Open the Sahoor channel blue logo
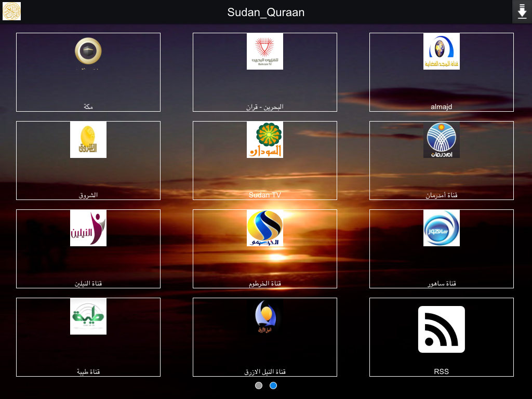 (x=442, y=228)
